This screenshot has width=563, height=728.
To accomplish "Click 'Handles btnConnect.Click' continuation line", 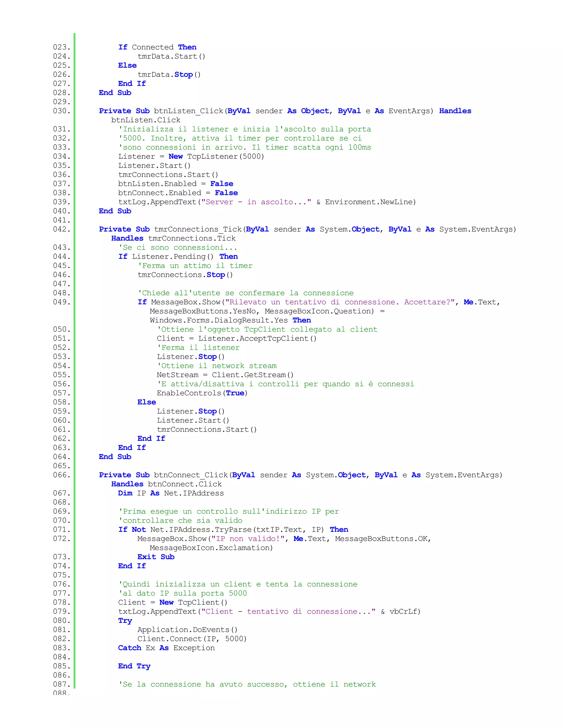I will [166, 484].
